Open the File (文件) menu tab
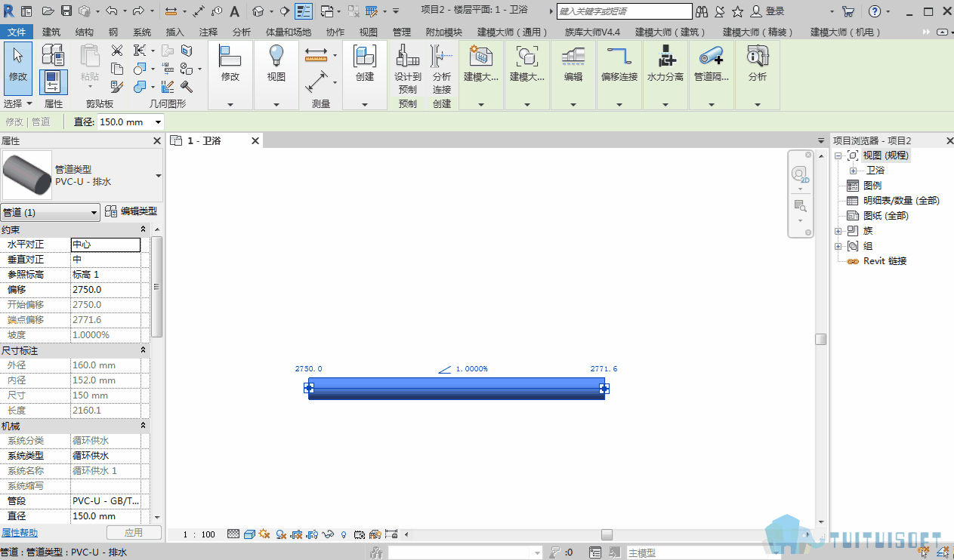This screenshot has height=560, width=954. tap(17, 32)
